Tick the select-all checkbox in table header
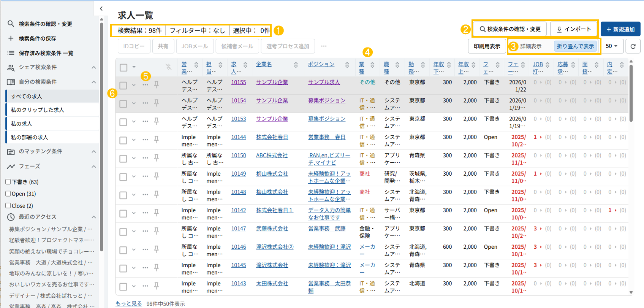Image resolution: width=644 pixels, height=308 pixels. (x=123, y=67)
